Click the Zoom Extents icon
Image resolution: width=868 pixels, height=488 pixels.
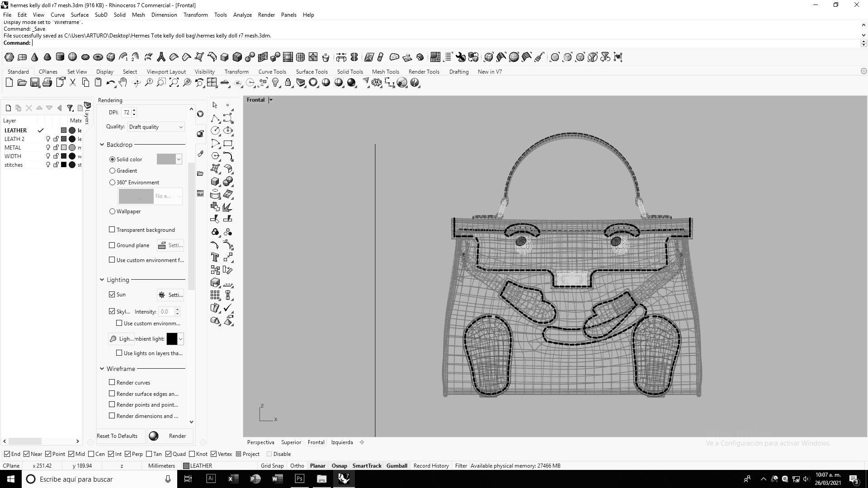[x=174, y=83]
